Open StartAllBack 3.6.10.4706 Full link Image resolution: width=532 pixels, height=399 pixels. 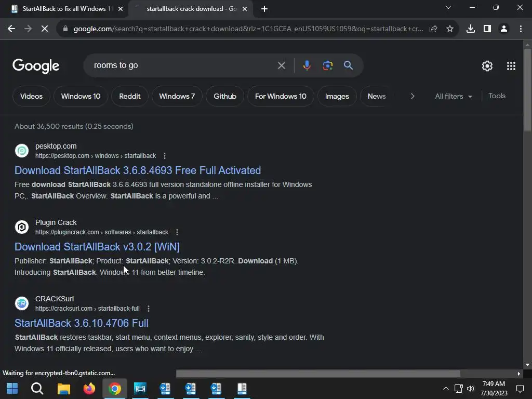tap(82, 323)
